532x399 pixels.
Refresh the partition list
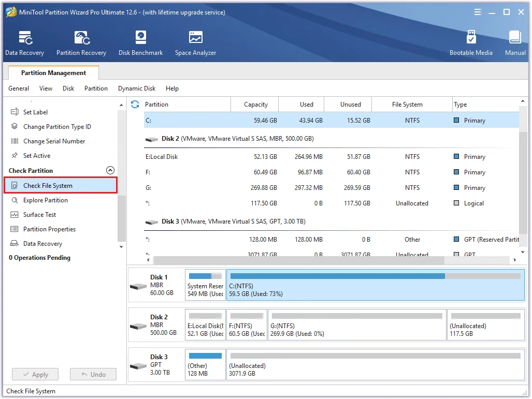[135, 105]
